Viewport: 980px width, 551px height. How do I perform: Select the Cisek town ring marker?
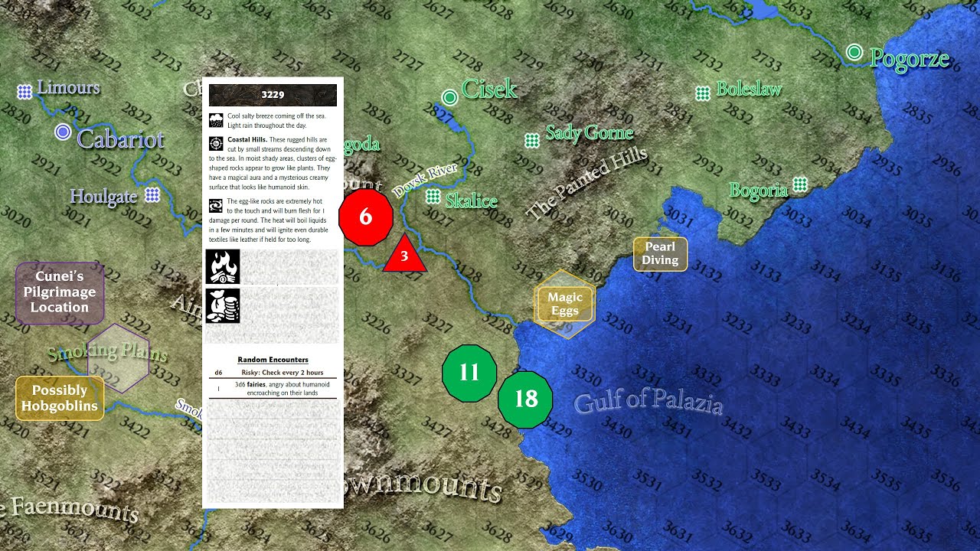pos(450,97)
